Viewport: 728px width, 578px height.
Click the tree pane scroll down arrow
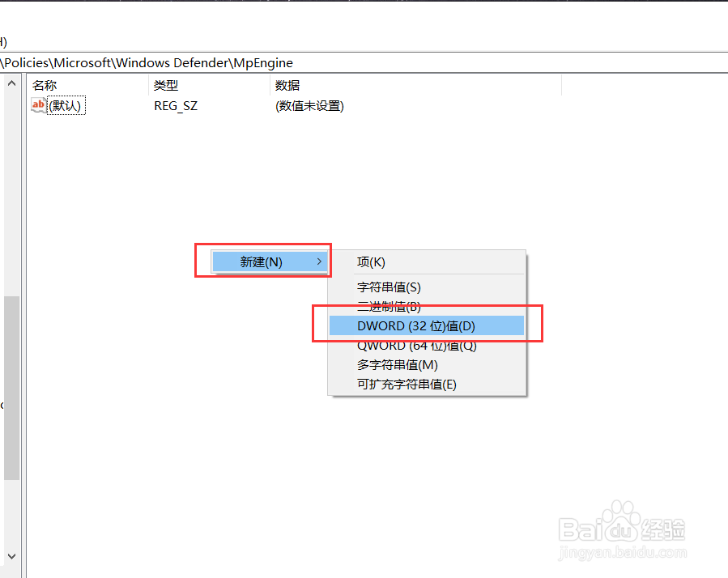(12, 556)
